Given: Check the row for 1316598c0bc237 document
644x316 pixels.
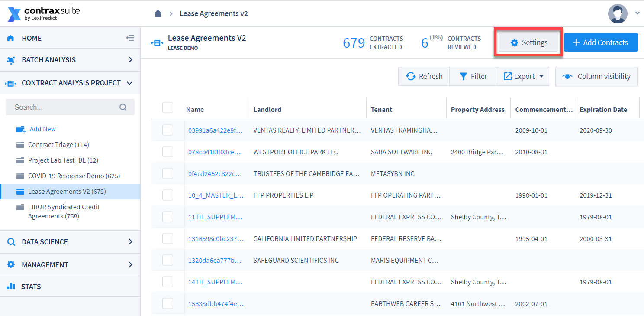Looking at the screenshot, I should tap(167, 238).
